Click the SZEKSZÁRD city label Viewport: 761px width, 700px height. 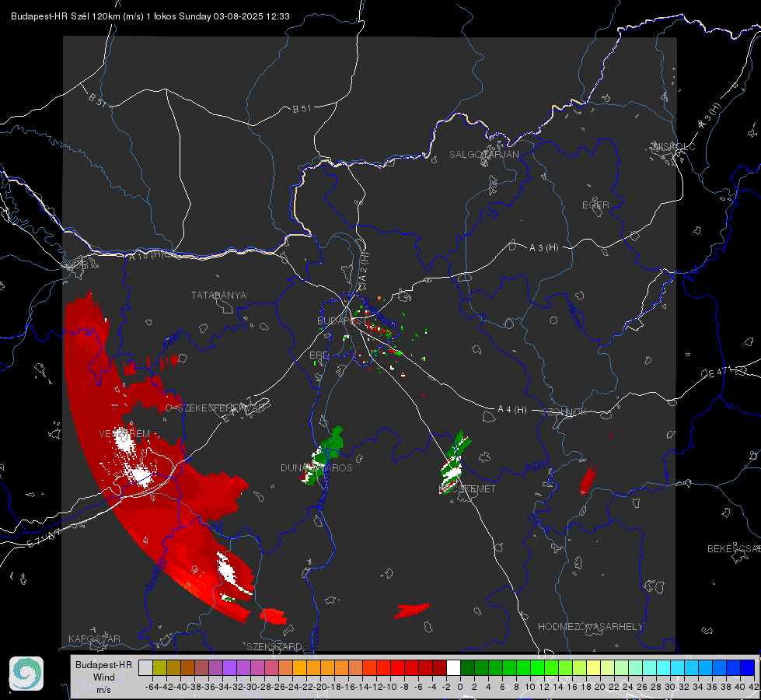point(274,646)
